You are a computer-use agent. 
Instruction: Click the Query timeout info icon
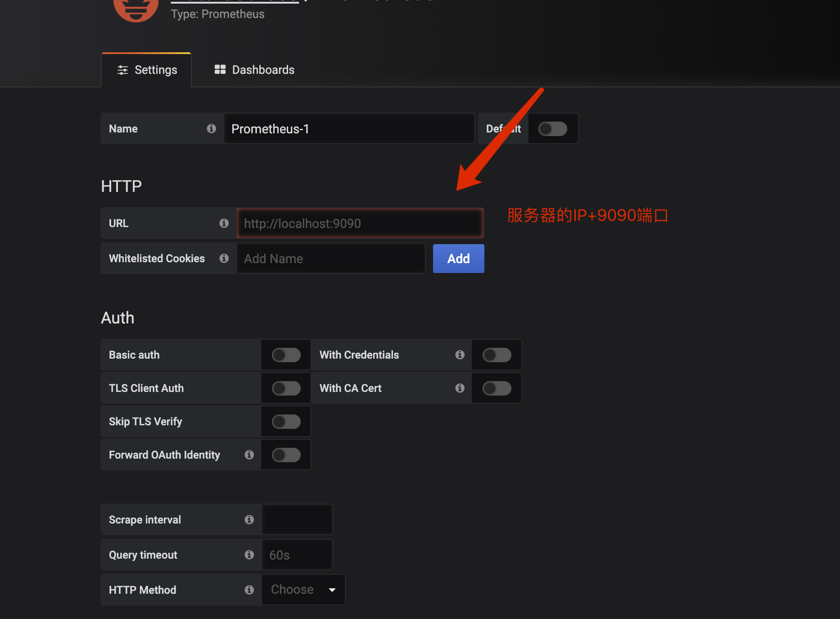[x=249, y=555]
